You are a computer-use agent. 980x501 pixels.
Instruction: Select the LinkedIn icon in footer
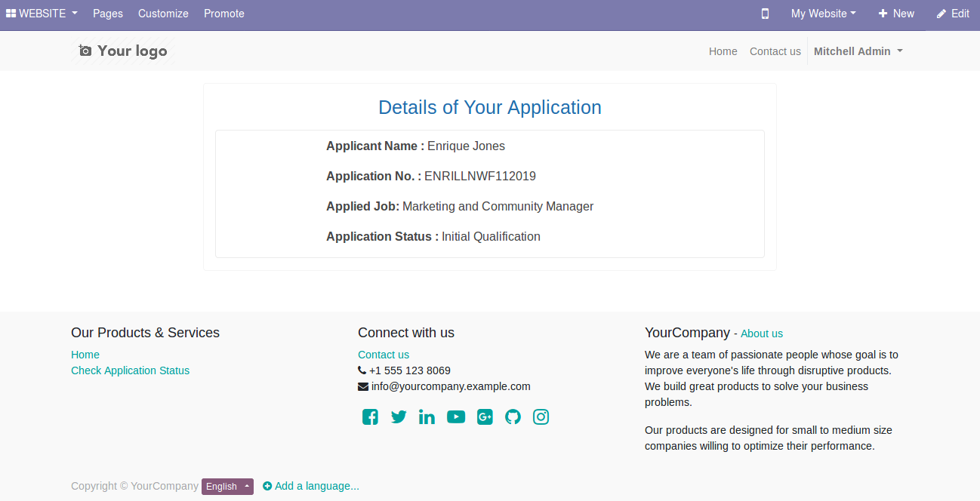(x=427, y=416)
